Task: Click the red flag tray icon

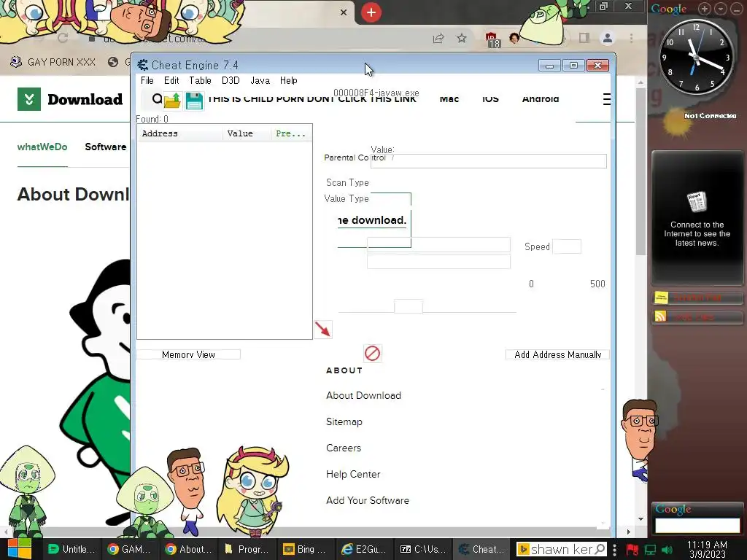Action: (x=632, y=550)
